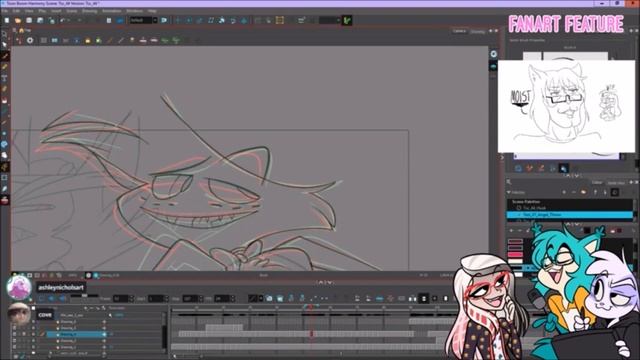Click the add palette plus icon
The width and height of the screenshot is (640, 360).
564,192
